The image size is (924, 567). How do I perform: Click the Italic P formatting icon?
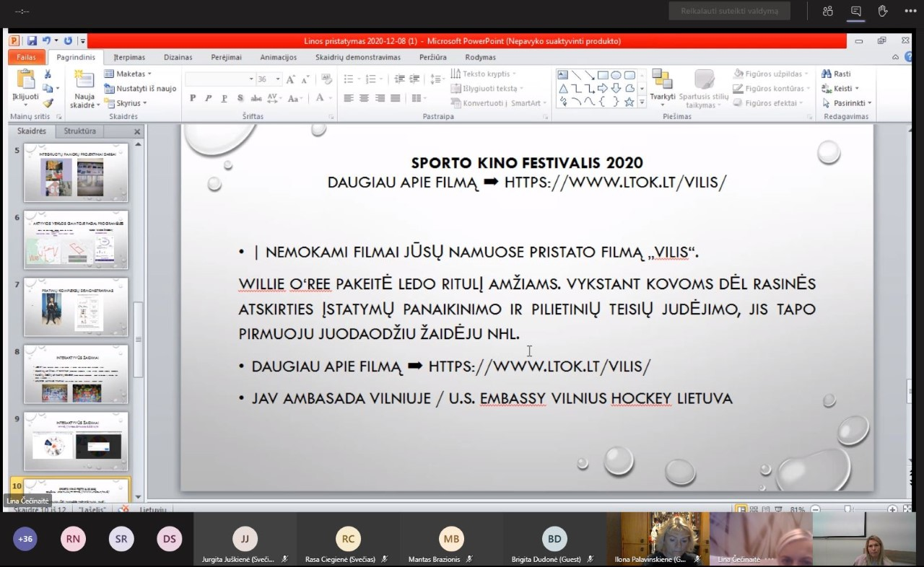coord(208,99)
